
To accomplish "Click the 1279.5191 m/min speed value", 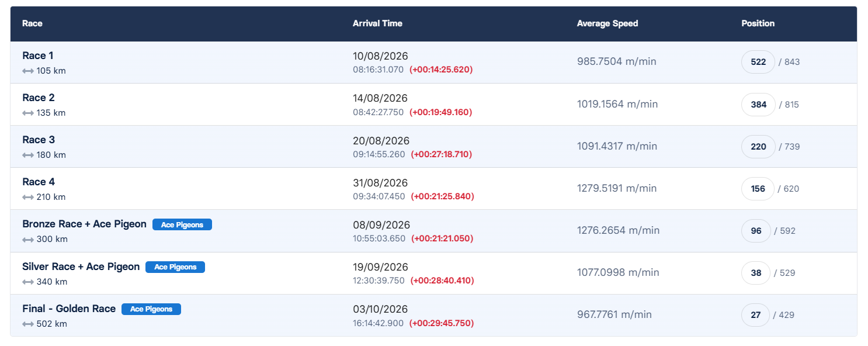I will pos(617,188).
